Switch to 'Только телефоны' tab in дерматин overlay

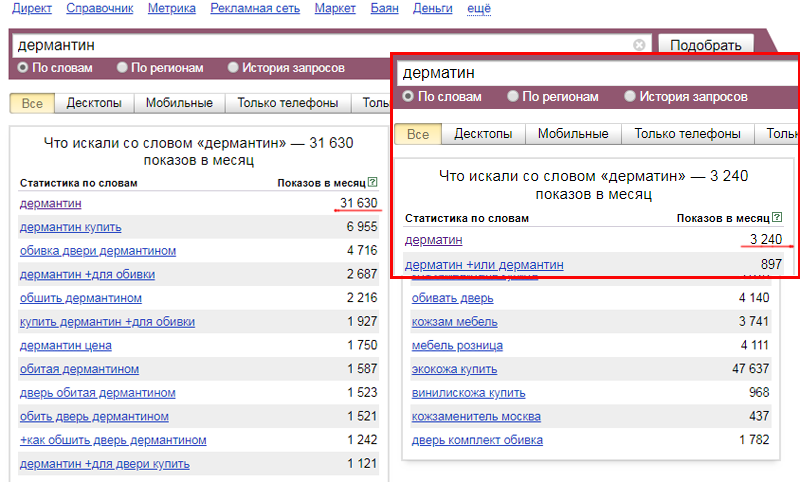[x=687, y=134]
